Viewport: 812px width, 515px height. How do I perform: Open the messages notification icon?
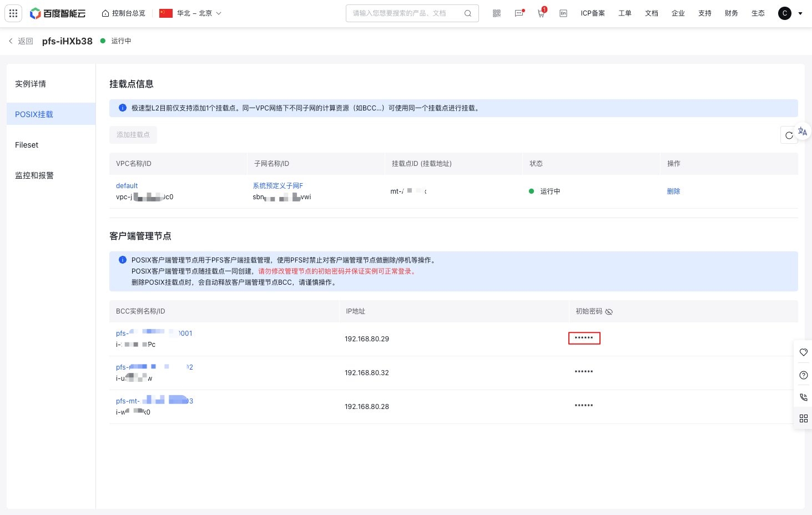(519, 13)
